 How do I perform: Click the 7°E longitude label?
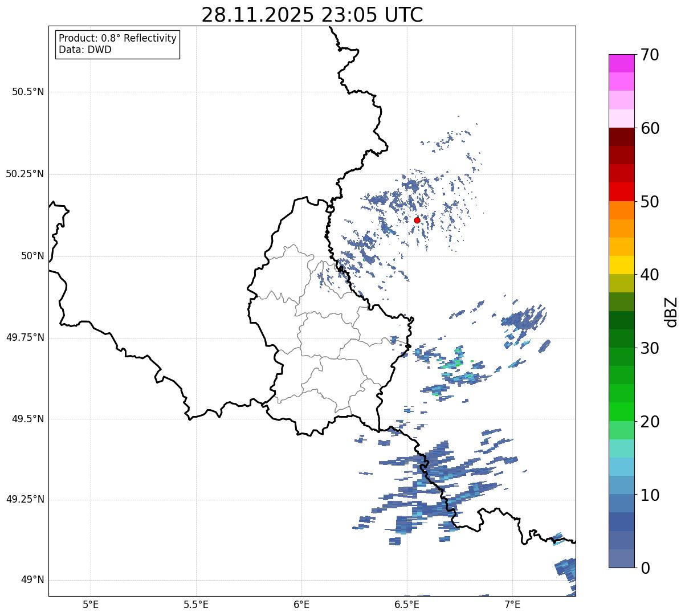(x=512, y=604)
